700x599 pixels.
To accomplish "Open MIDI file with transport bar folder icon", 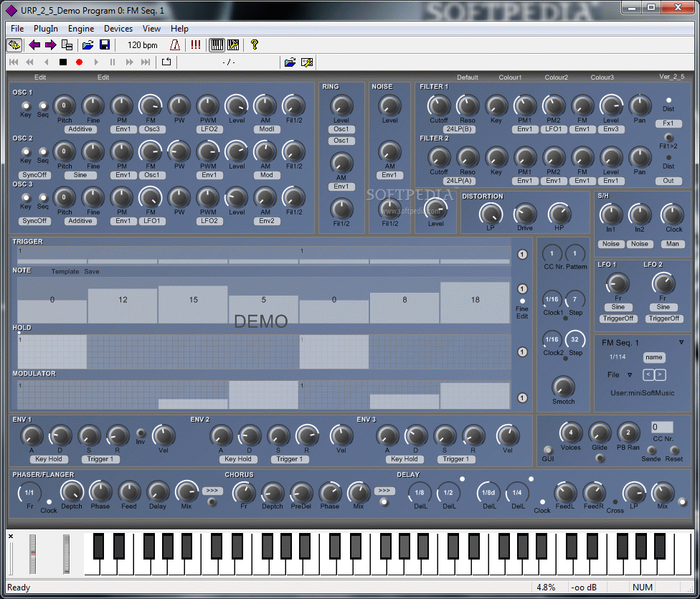I will coord(290,62).
